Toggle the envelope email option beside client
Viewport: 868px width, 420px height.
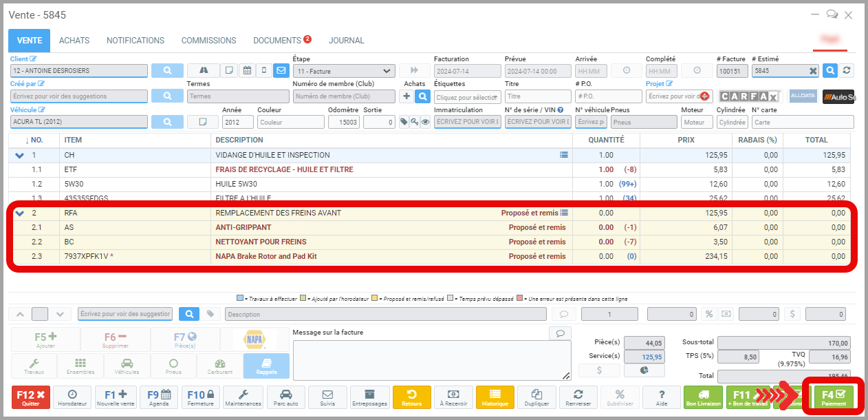tap(281, 70)
